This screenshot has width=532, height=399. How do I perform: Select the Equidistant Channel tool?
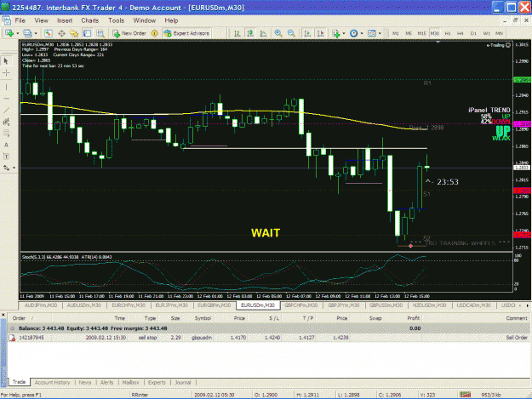(6, 122)
